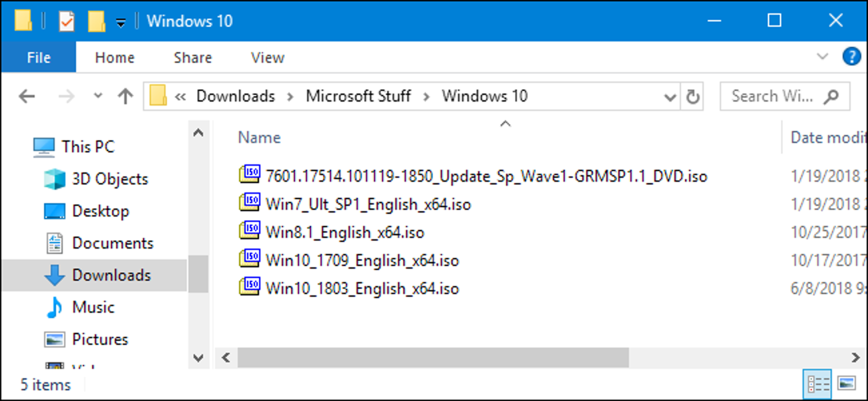Click the Properties checkmark icon in title bar
The width and height of the screenshot is (868, 401).
click(67, 21)
